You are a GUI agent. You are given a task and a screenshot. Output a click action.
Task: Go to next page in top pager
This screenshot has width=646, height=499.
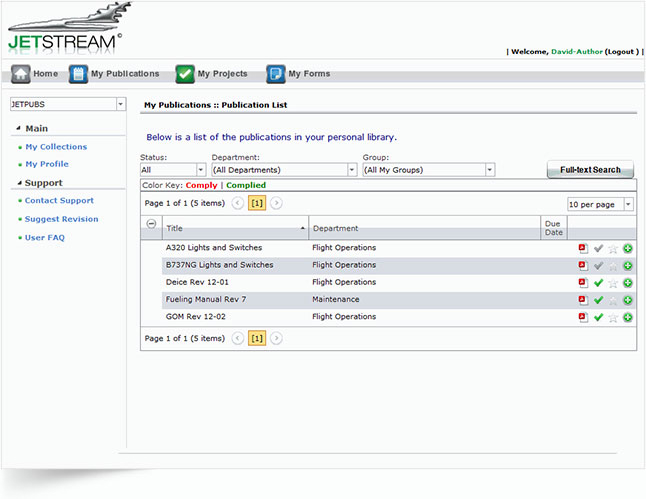[x=276, y=203]
